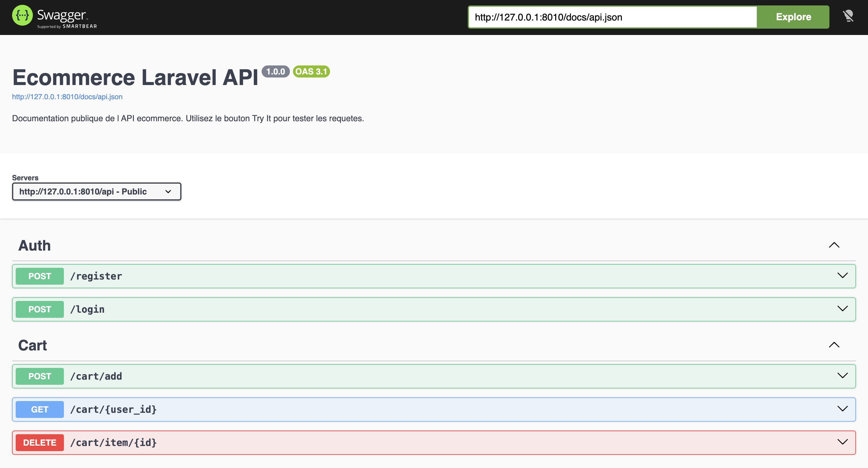Click the Swagger logo icon
This screenshot has width=868, height=468.
(x=22, y=15)
